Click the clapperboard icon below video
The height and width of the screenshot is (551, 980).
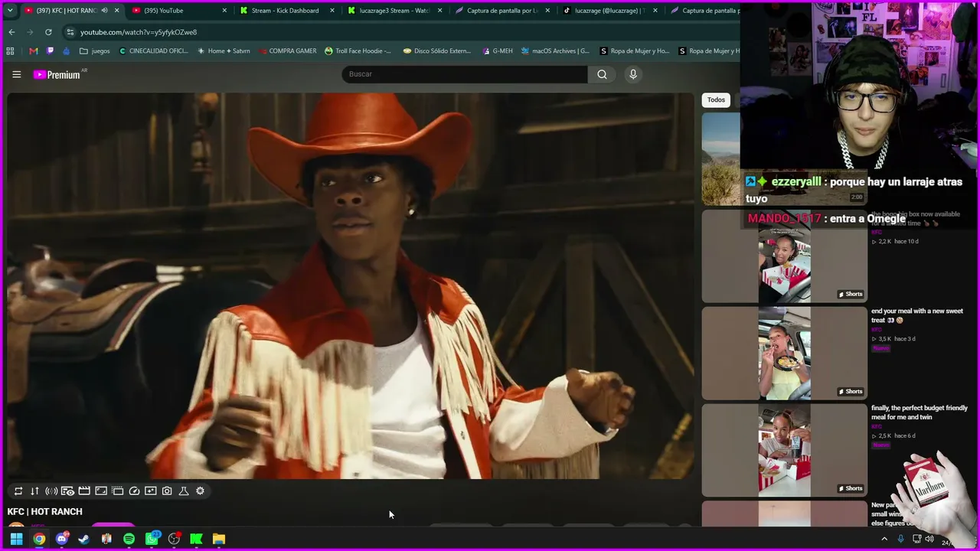click(84, 491)
